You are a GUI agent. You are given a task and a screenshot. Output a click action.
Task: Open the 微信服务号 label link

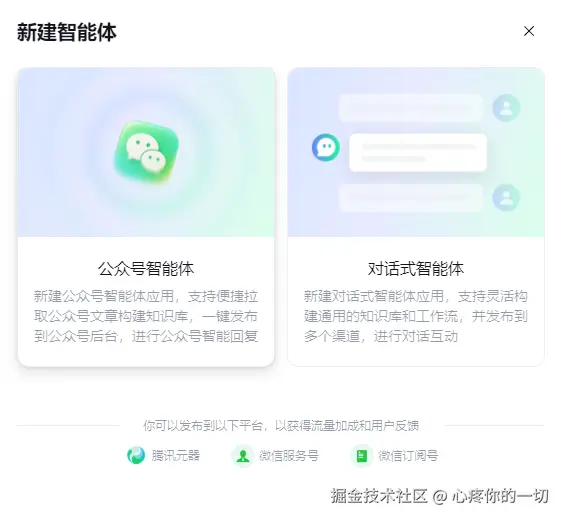coord(289,455)
